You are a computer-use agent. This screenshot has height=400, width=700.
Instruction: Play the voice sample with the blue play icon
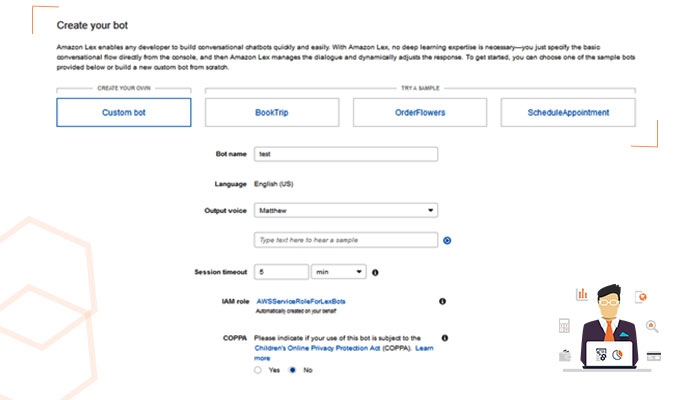pyautogui.click(x=447, y=240)
